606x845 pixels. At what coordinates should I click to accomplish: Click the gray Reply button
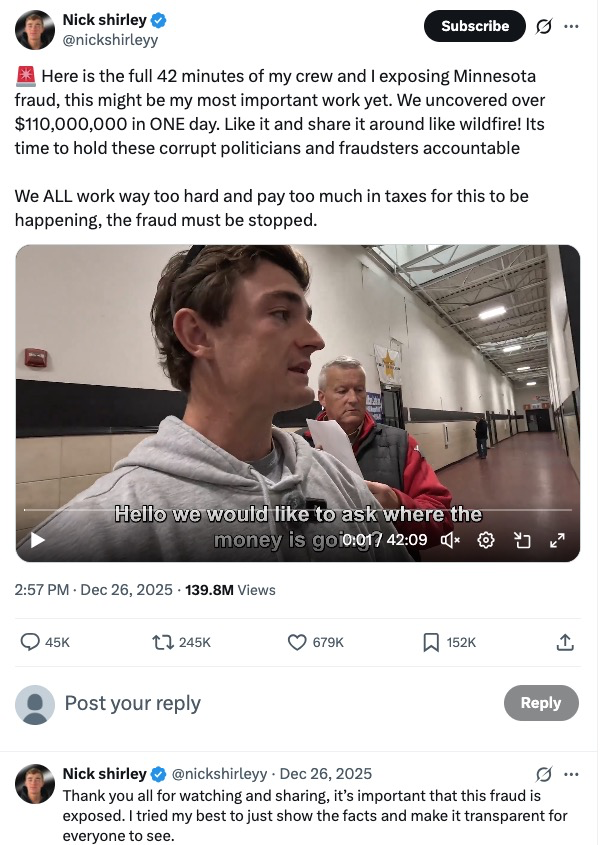pyautogui.click(x=540, y=703)
